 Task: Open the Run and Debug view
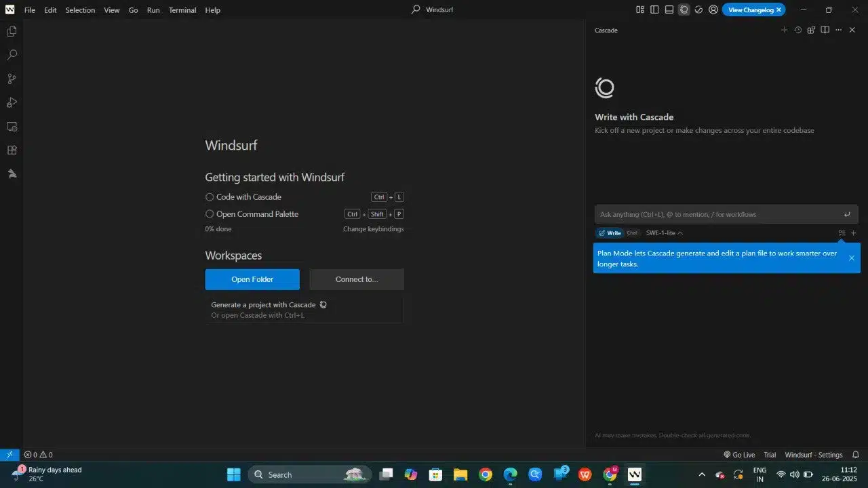12,102
